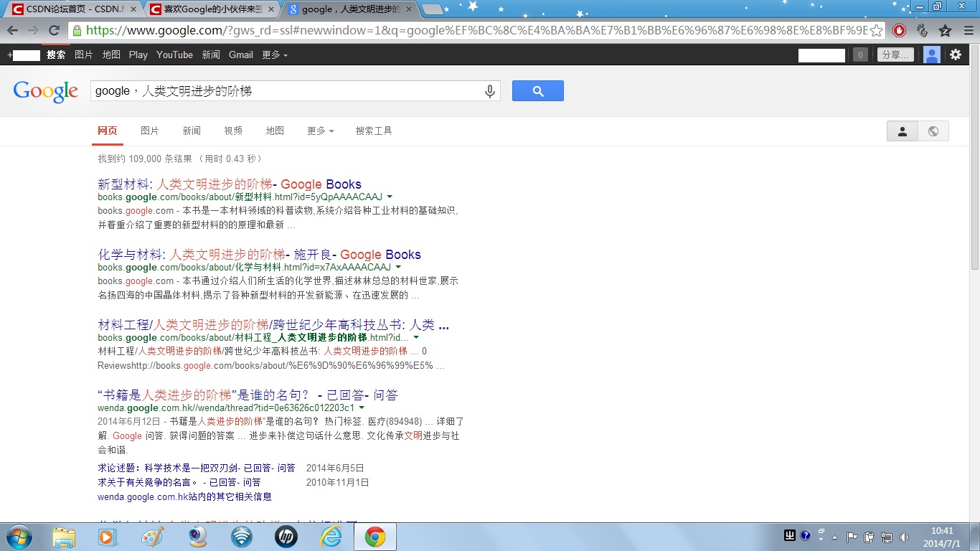Open the Chrome three-line menu
The height and width of the screenshot is (551, 980).
967,31
